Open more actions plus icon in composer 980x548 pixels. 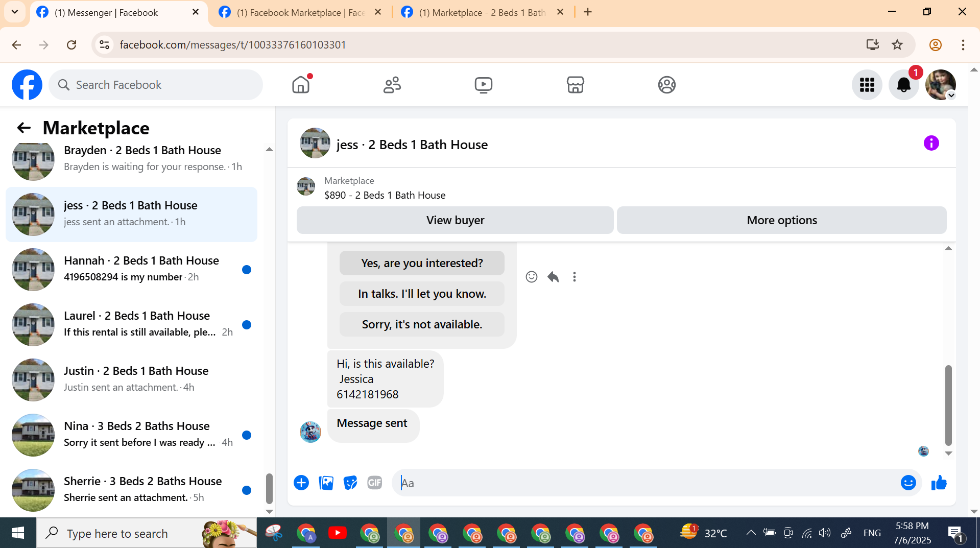(x=301, y=483)
